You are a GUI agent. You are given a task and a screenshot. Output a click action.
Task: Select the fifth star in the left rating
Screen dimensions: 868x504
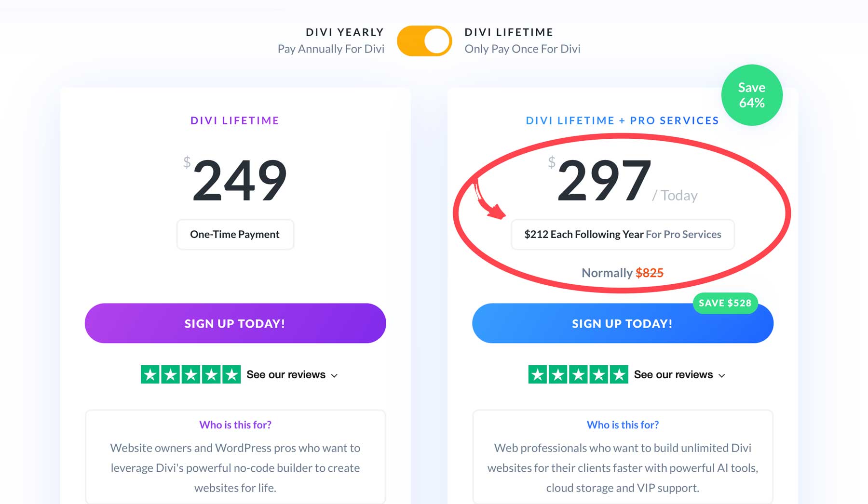tap(231, 374)
